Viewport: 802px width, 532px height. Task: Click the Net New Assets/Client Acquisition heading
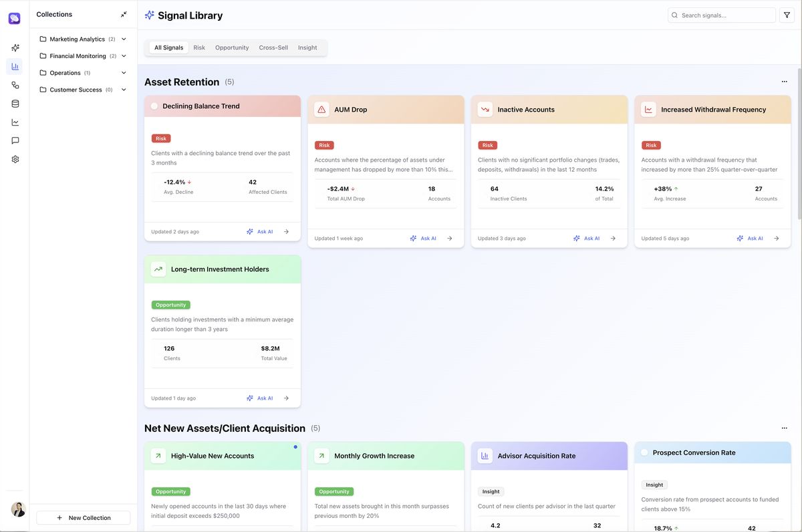click(225, 428)
